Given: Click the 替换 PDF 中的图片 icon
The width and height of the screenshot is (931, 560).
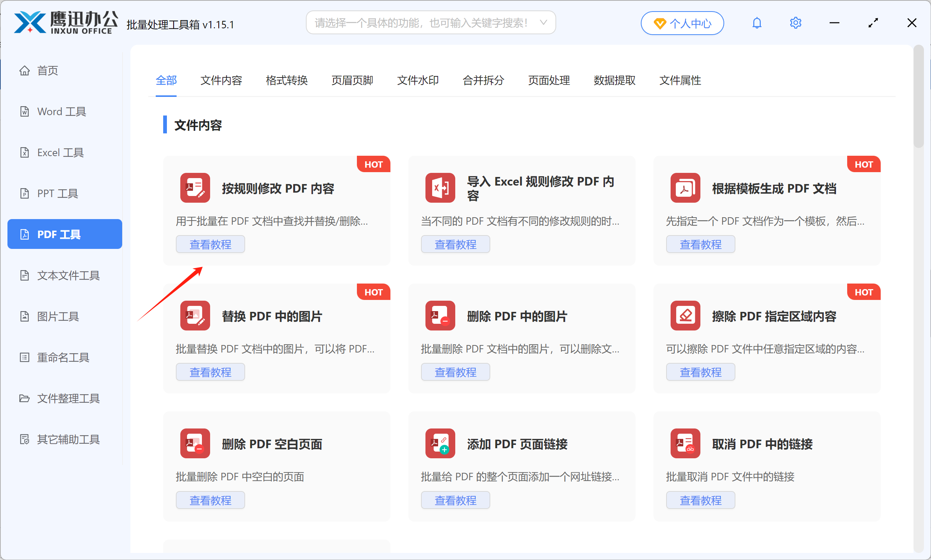Looking at the screenshot, I should (195, 316).
